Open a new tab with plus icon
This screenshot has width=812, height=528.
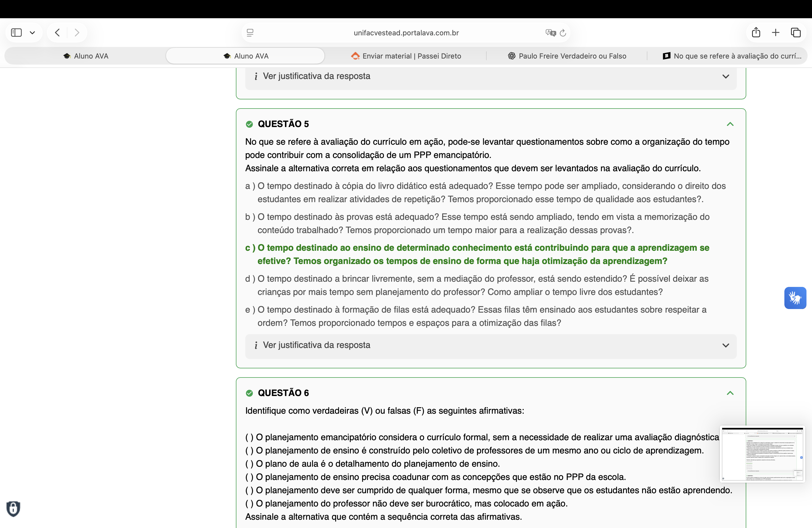[x=776, y=32]
